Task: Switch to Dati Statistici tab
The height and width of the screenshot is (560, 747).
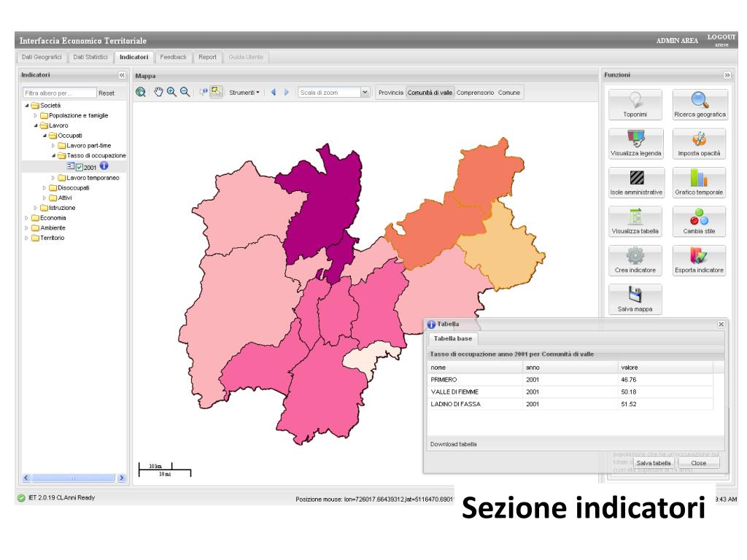Action: point(90,57)
